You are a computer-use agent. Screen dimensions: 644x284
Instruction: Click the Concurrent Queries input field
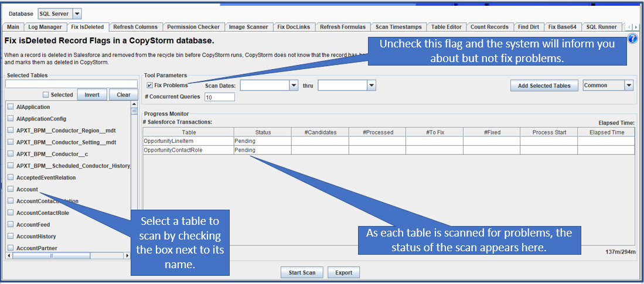(220, 97)
